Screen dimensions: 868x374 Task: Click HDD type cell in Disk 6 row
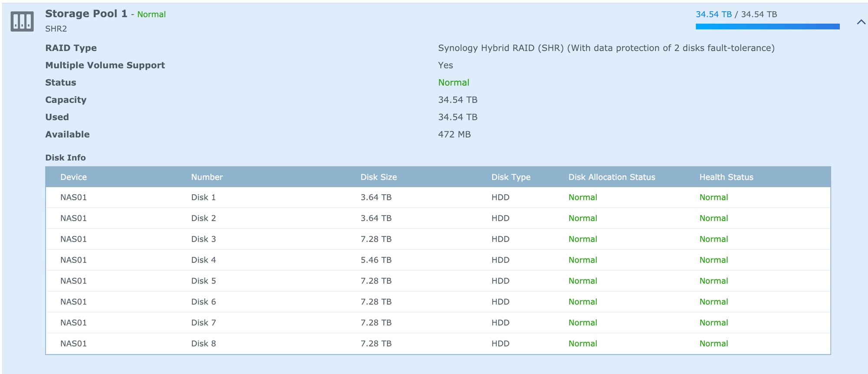click(500, 302)
